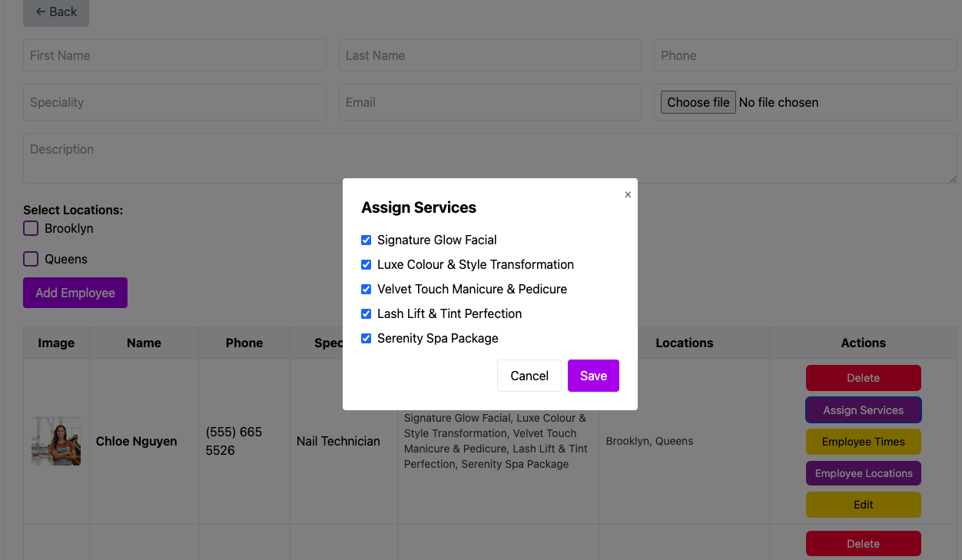Viewport: 962px width, 560px height.
Task: Uncheck Signature Glow Facial service
Action: tap(367, 240)
